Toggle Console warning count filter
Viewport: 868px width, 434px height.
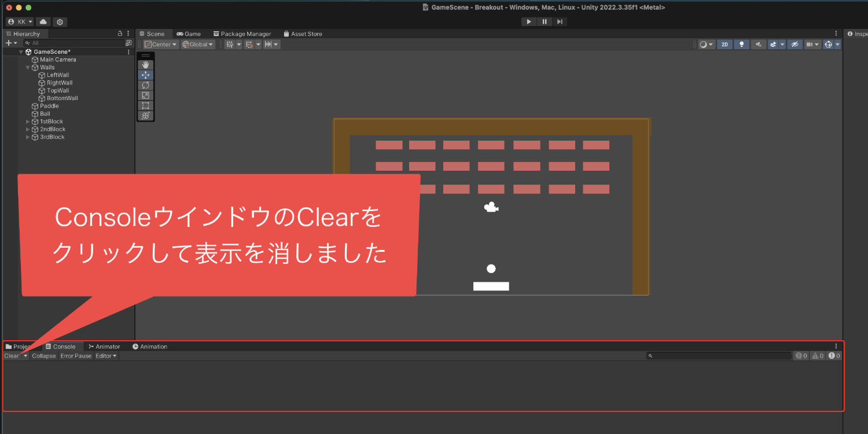tap(817, 356)
